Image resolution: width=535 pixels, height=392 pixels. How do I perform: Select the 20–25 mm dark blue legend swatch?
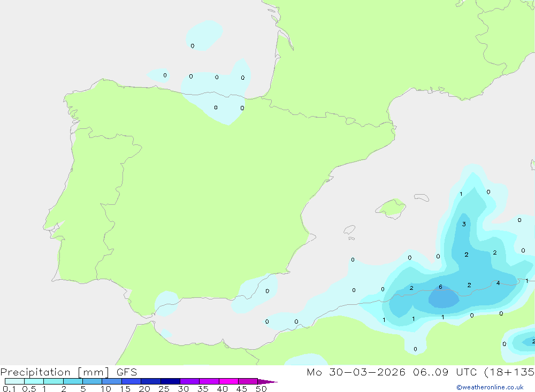click(150, 381)
